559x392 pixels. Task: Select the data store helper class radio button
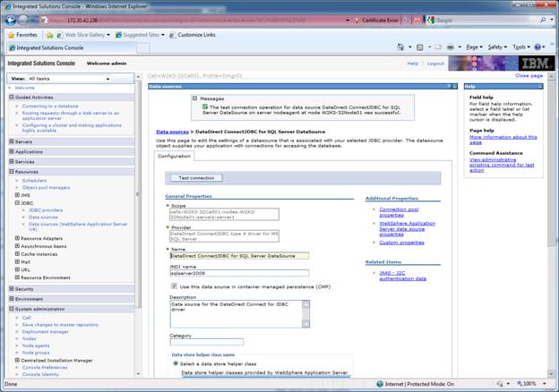(174, 363)
